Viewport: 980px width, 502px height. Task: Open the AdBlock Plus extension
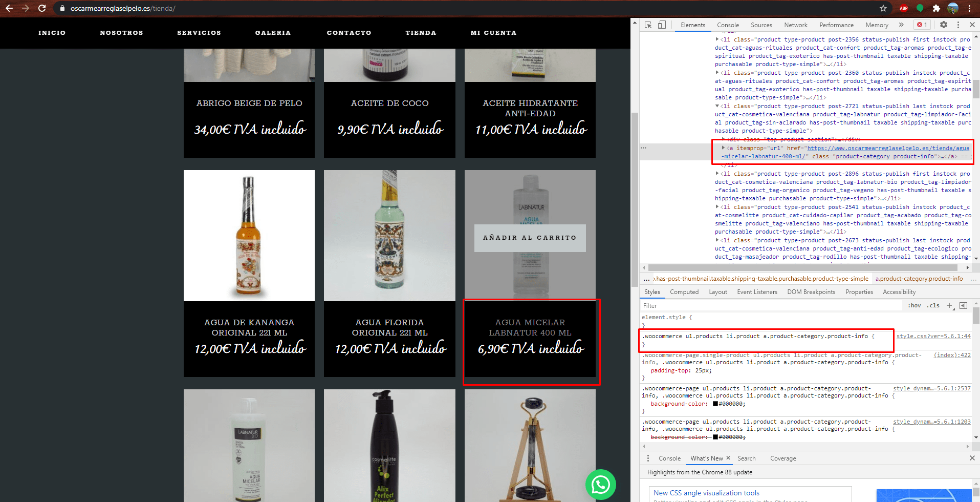(x=904, y=8)
